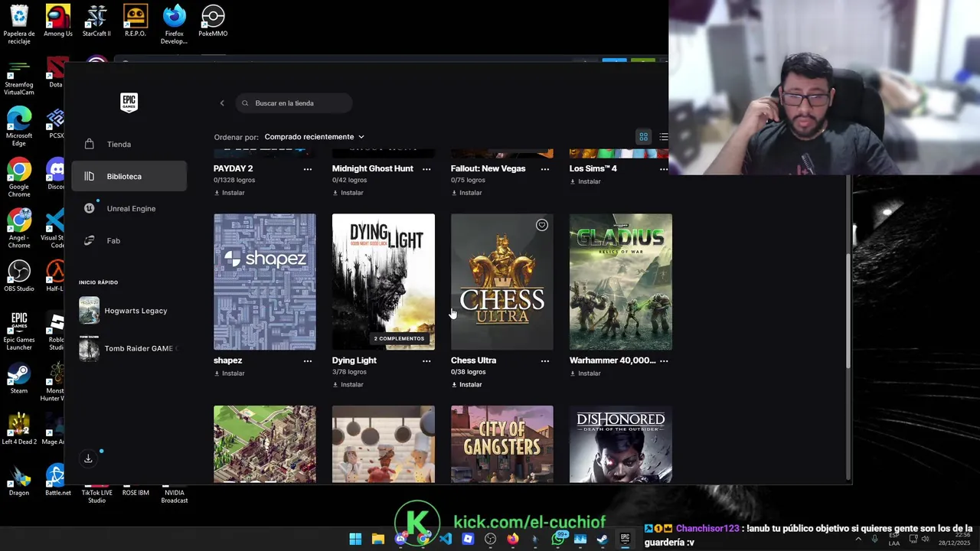This screenshot has height=551, width=980.
Task: Open the Dying Light cover art
Action: [384, 282]
